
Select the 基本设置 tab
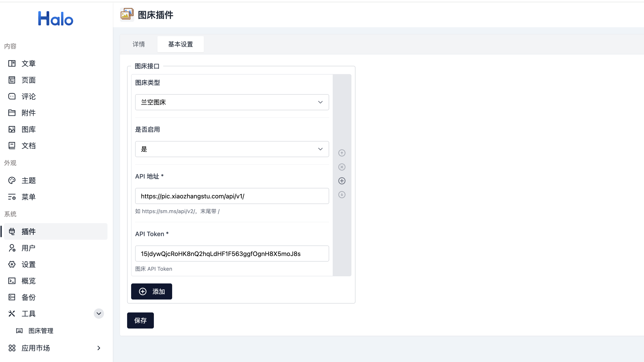[180, 44]
